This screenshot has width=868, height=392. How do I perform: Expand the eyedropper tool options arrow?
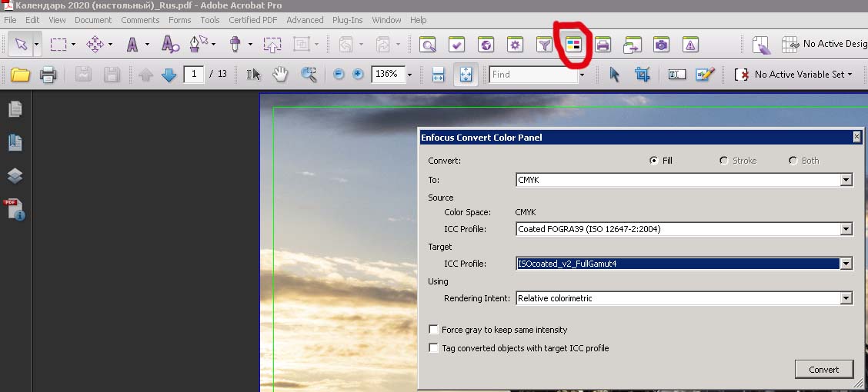click(x=250, y=45)
